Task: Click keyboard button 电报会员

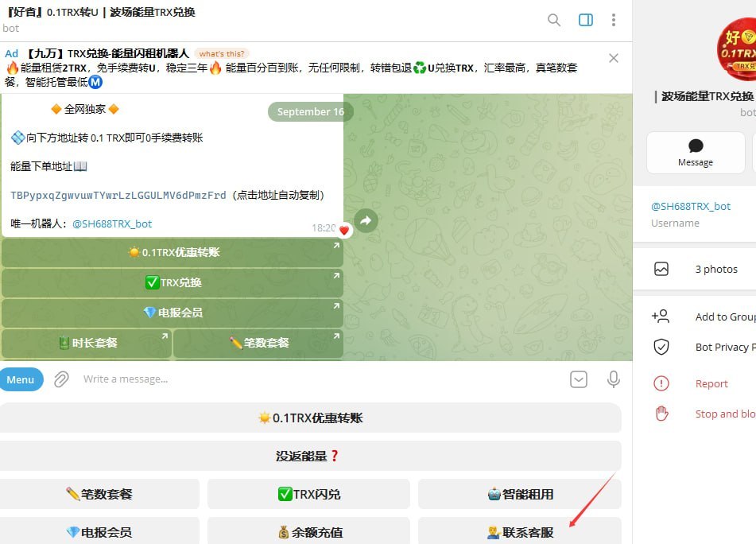Action: (99, 531)
